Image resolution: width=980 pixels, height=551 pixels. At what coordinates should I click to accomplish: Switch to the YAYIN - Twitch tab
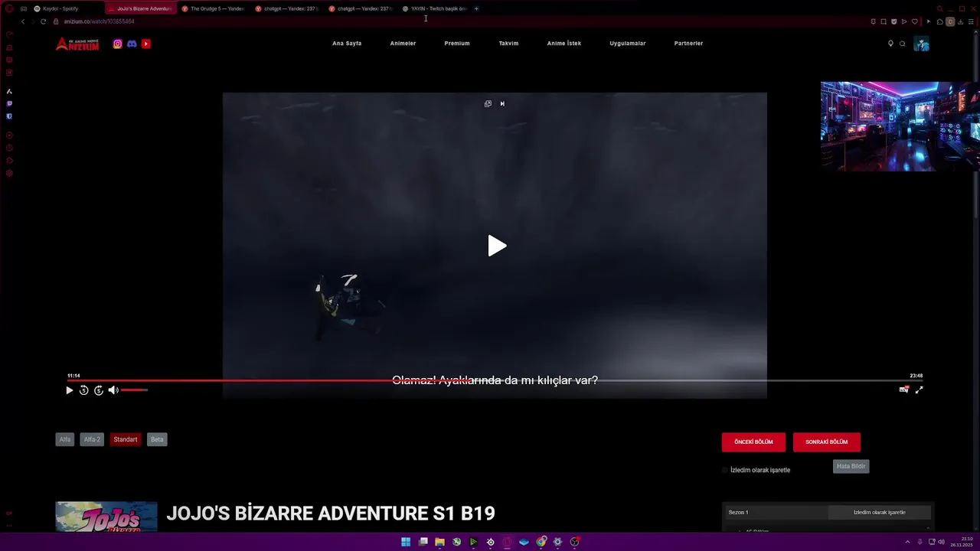point(435,8)
